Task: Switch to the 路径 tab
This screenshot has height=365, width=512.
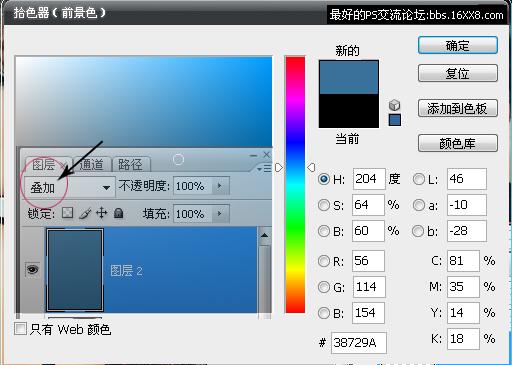Action: point(130,164)
